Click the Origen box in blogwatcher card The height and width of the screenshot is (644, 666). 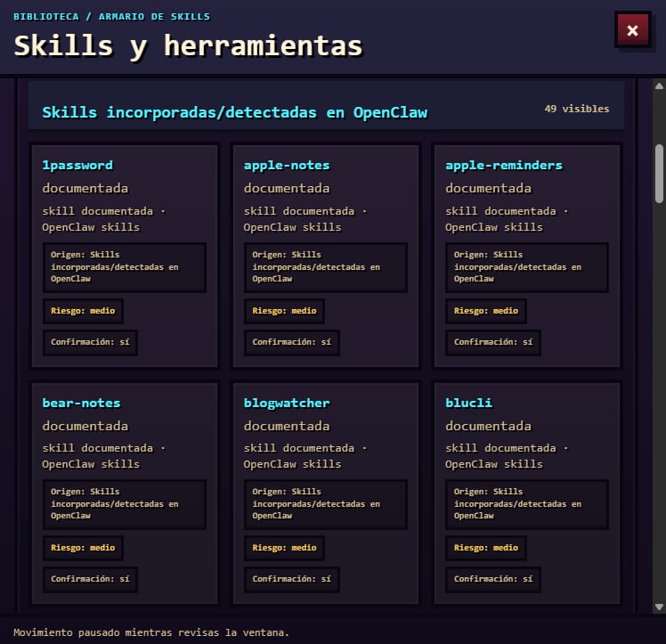326,504
